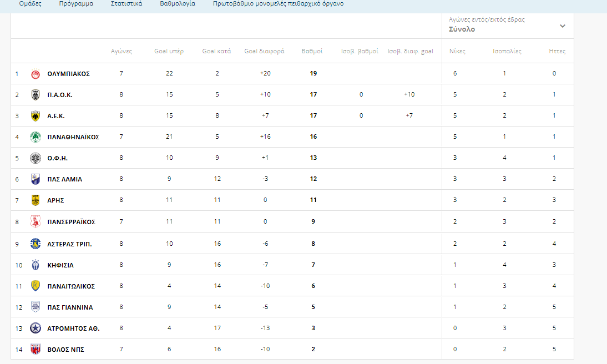This screenshot has height=364, width=607.
Task: Open the ΑΡΗΣ team link
Action: coord(55,200)
